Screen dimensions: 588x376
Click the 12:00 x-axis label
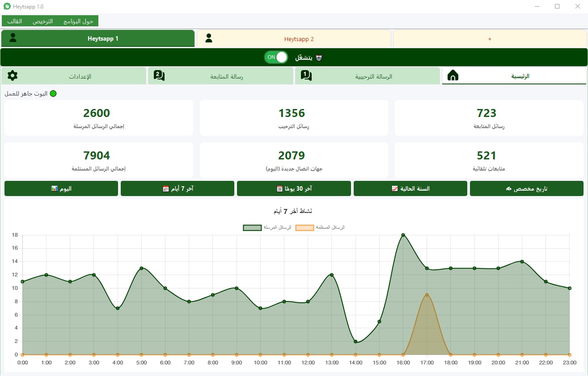click(x=308, y=363)
